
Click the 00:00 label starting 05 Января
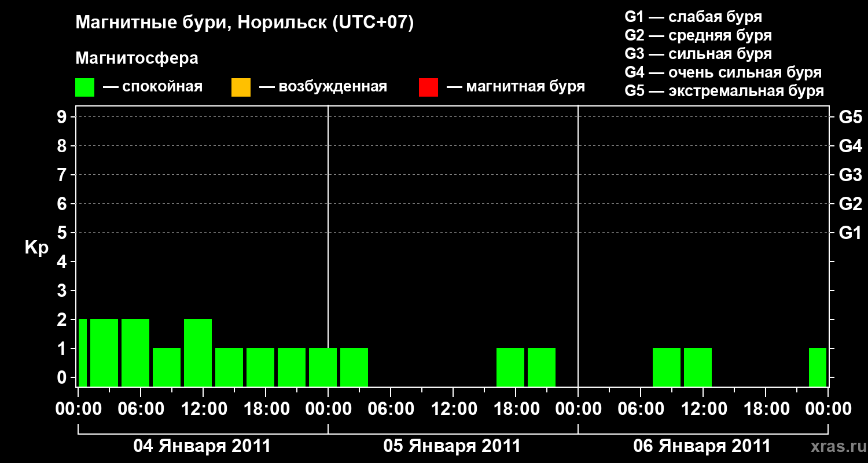click(x=328, y=409)
